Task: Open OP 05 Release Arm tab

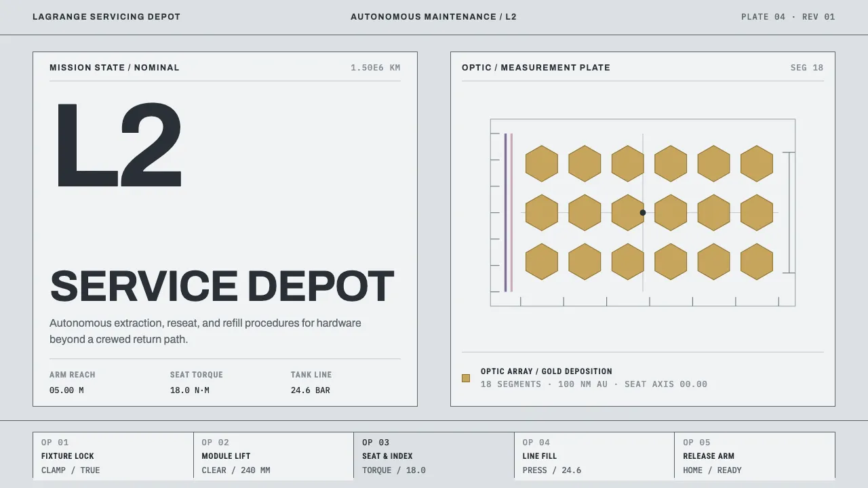Action: coord(755,455)
